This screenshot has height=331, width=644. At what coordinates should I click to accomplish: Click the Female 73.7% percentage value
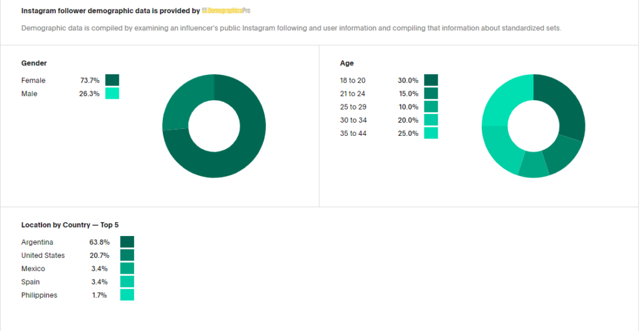(89, 81)
